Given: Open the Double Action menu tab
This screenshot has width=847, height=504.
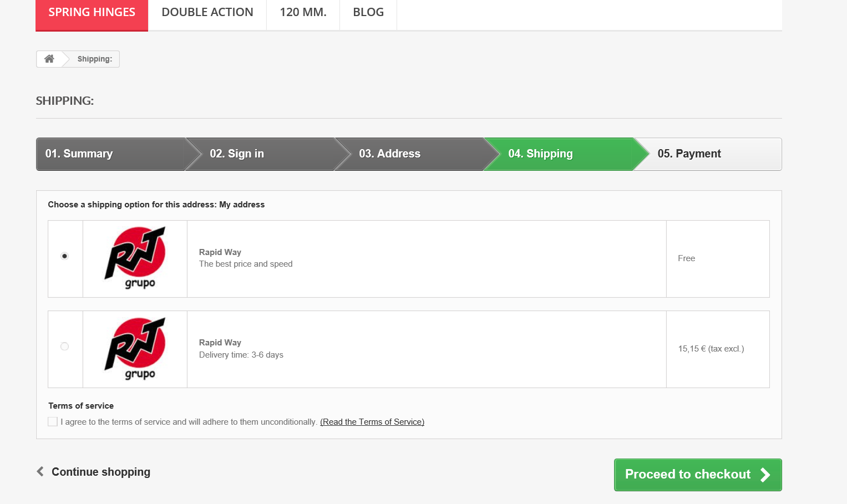Looking at the screenshot, I should pyautogui.click(x=207, y=13).
